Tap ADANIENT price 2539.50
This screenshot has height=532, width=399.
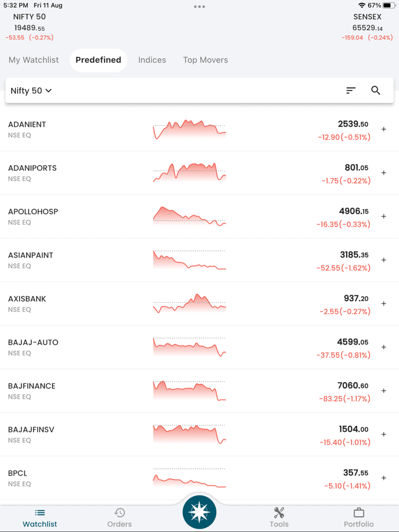pos(353,124)
